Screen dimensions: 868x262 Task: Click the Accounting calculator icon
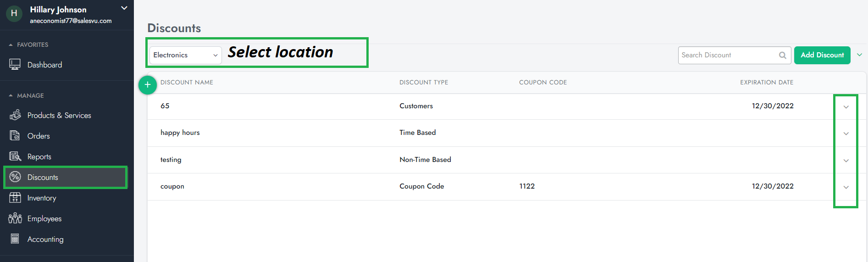pyautogui.click(x=15, y=239)
